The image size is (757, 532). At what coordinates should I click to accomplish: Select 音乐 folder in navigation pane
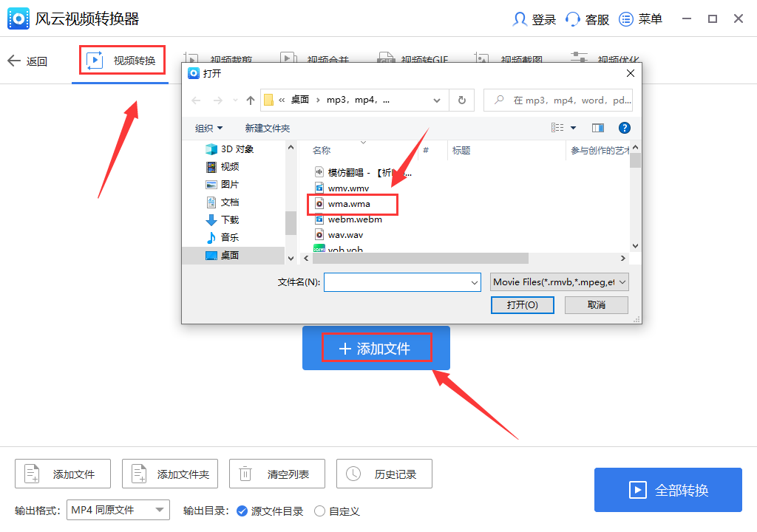click(223, 237)
